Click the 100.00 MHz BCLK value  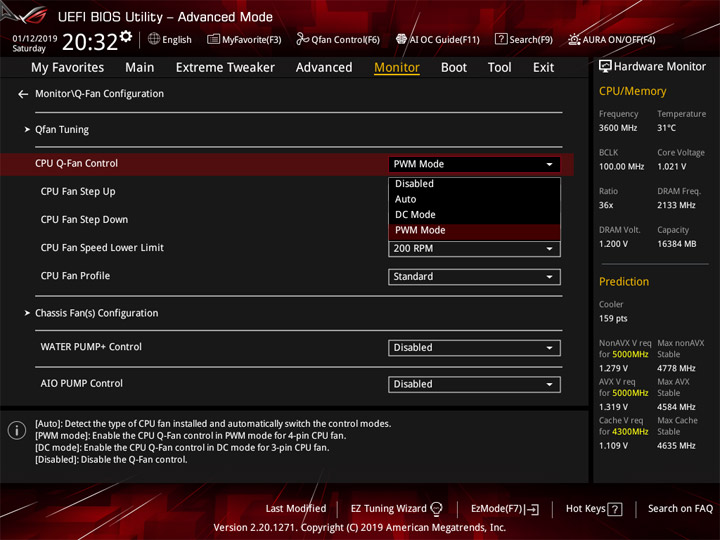621,167
